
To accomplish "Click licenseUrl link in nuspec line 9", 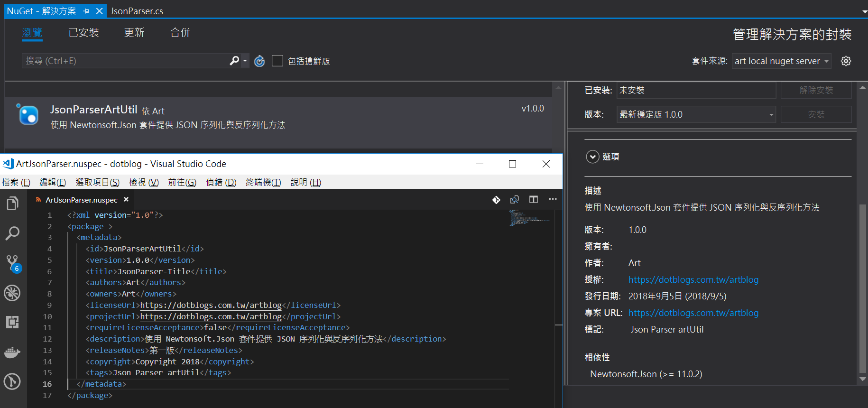I will (x=211, y=305).
